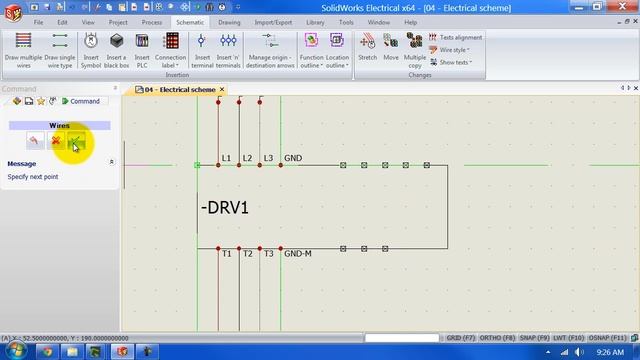This screenshot has height=360, width=640.
Task: Choose the Insert PLC tool
Action: pyautogui.click(x=142, y=50)
